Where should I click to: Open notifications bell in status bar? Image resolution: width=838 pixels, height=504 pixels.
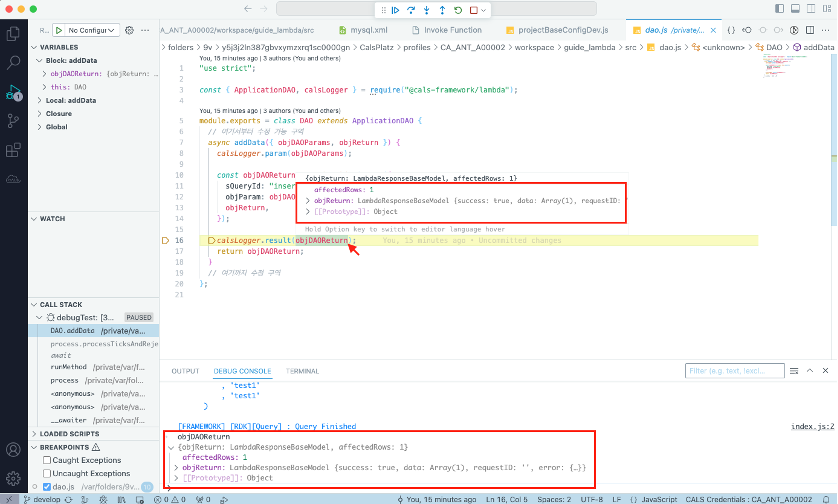tap(826, 499)
